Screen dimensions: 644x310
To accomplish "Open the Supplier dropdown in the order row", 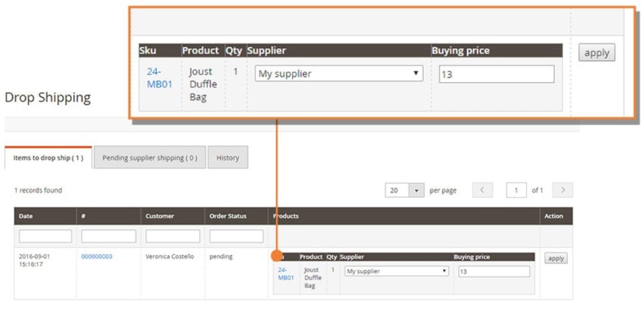I will click(x=397, y=271).
